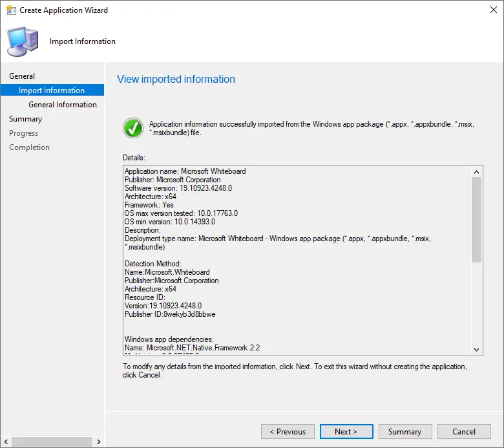The image size is (504, 448).
Task: Click the sidebar horizontal scroll right arrow
Action: coord(99,442)
